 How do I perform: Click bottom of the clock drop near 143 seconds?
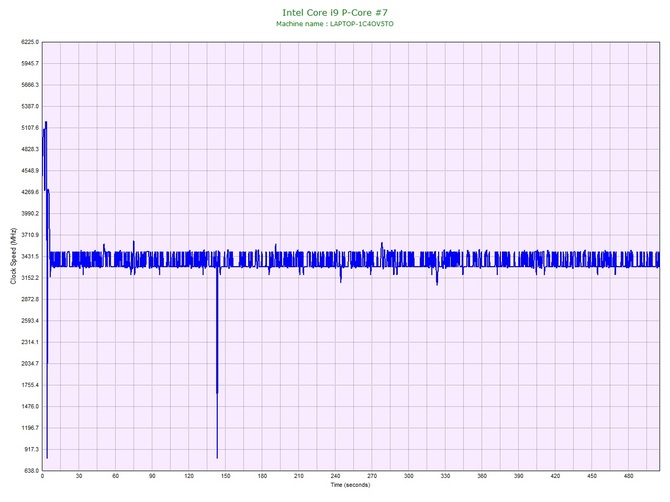coord(217,457)
